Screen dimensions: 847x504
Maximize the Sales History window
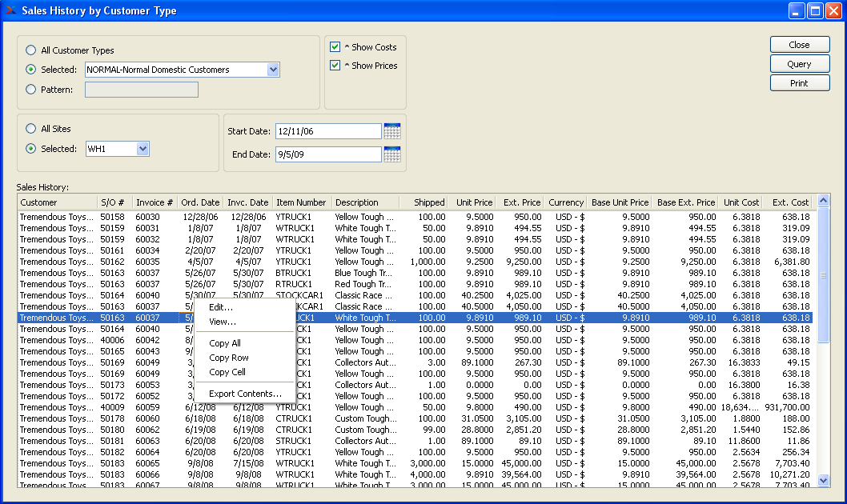[815, 11]
